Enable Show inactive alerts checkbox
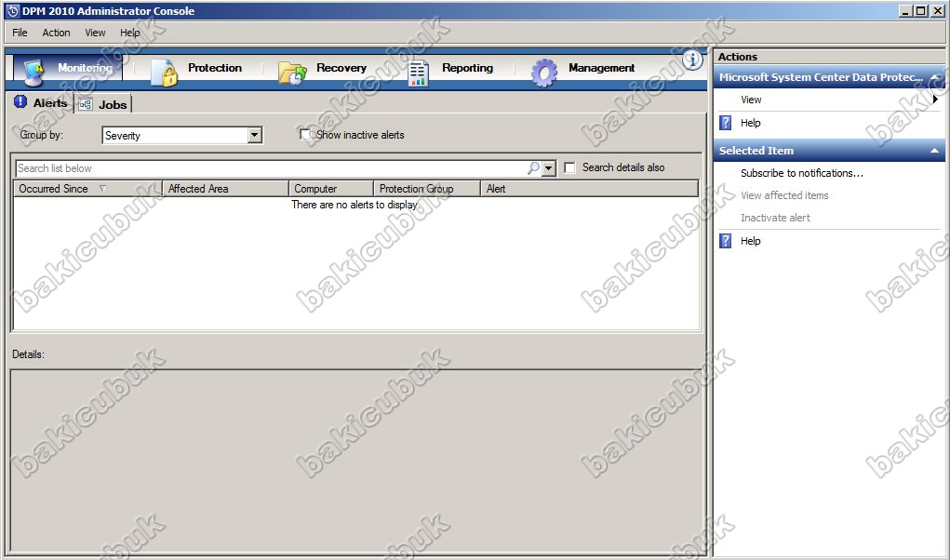The height and width of the screenshot is (560, 950). pyautogui.click(x=305, y=134)
